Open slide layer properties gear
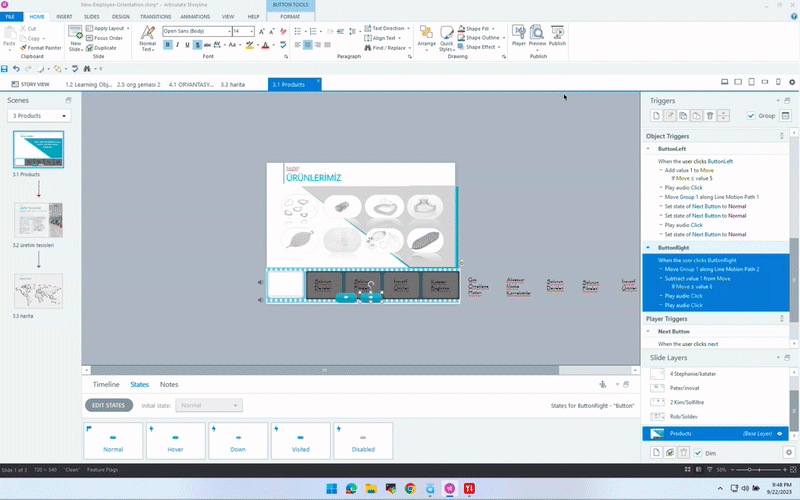This screenshot has height=500, width=800. pyautogui.click(x=788, y=453)
